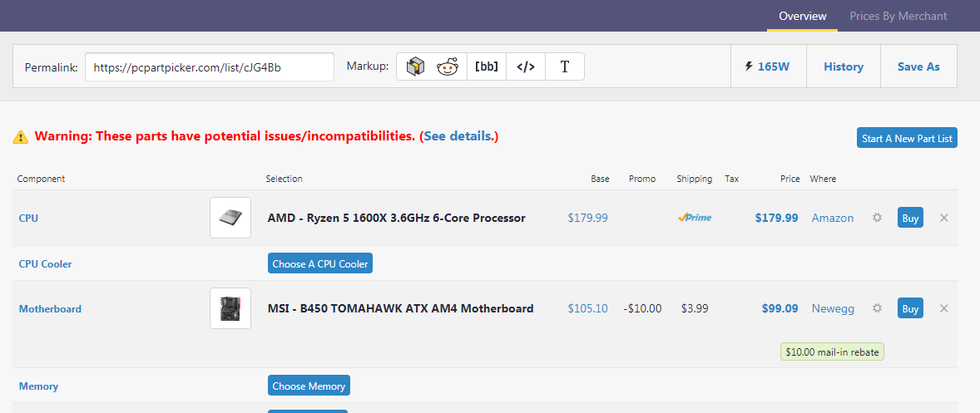The height and width of the screenshot is (413, 980).
Task: Open the MSI B450 TOMAHAWK product link
Action: point(400,308)
